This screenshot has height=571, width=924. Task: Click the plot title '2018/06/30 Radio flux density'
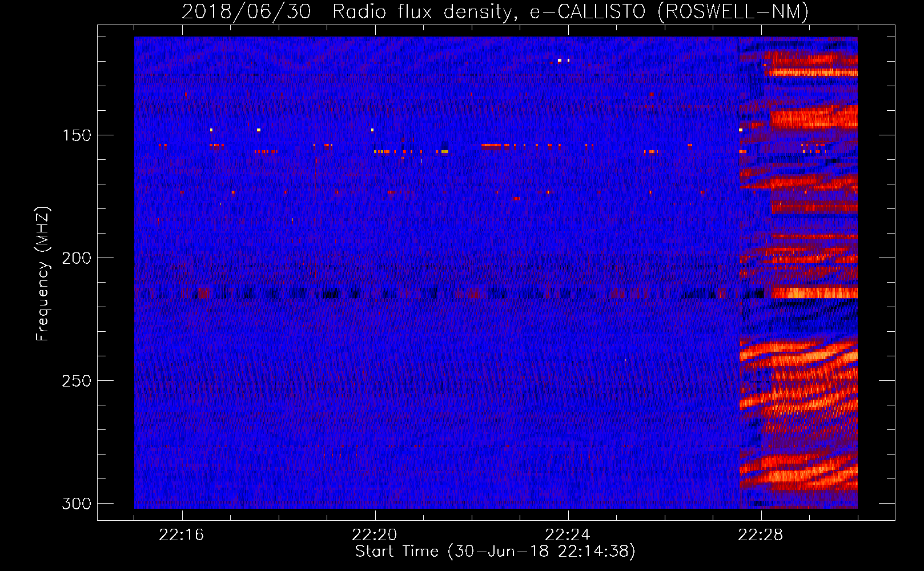pyautogui.click(x=495, y=11)
